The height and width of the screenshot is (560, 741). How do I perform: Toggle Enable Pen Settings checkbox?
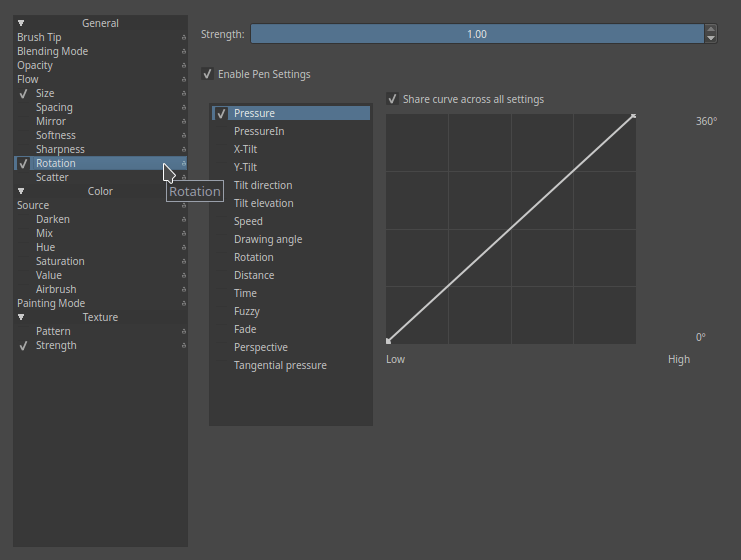coord(207,74)
